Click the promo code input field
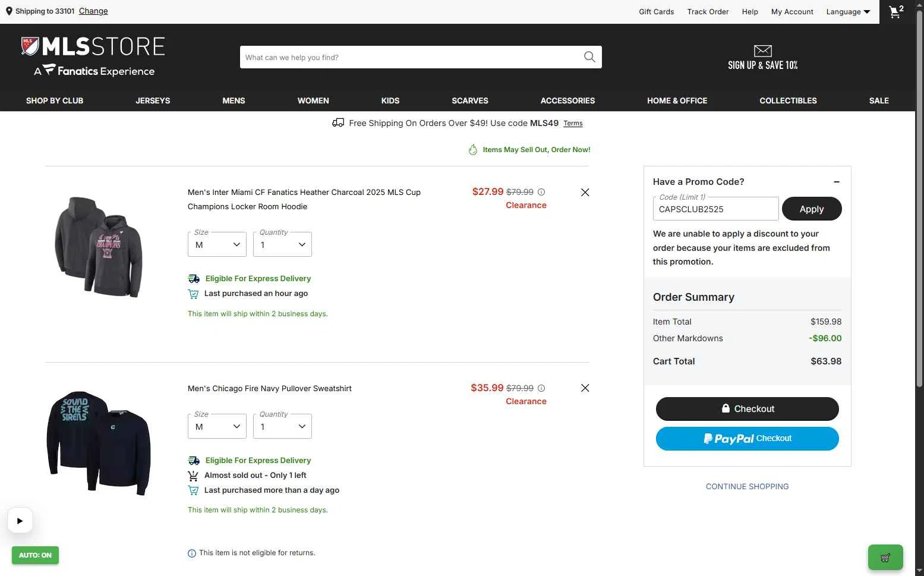This screenshot has width=924, height=576. pyautogui.click(x=716, y=209)
